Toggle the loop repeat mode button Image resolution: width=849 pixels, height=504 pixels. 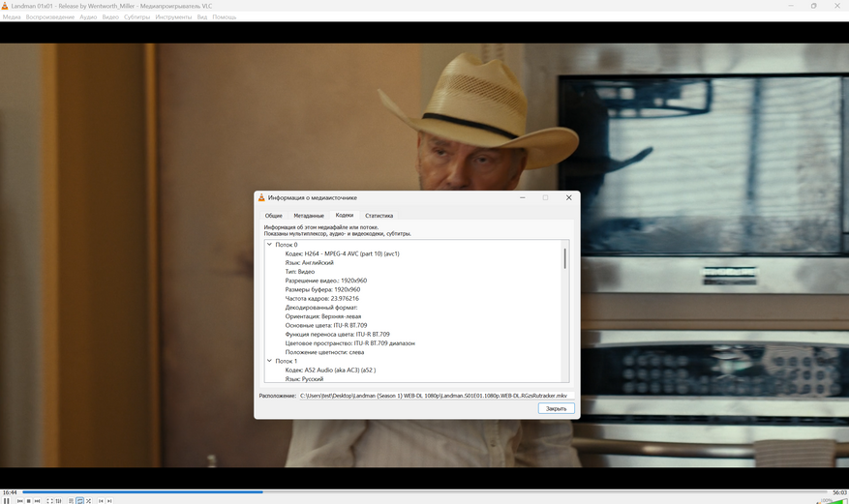pos(79,500)
